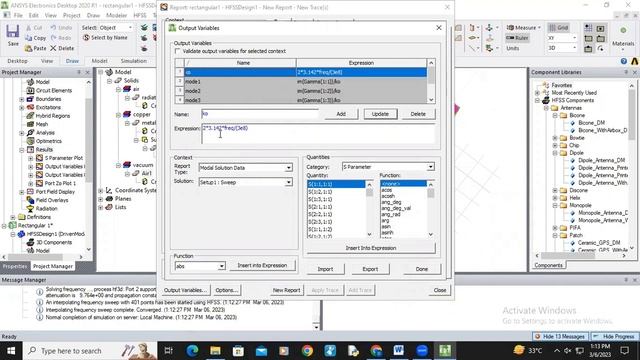640x360 pixels.
Task: Switch to the Simulation ribbon tab
Action: click(x=133, y=61)
